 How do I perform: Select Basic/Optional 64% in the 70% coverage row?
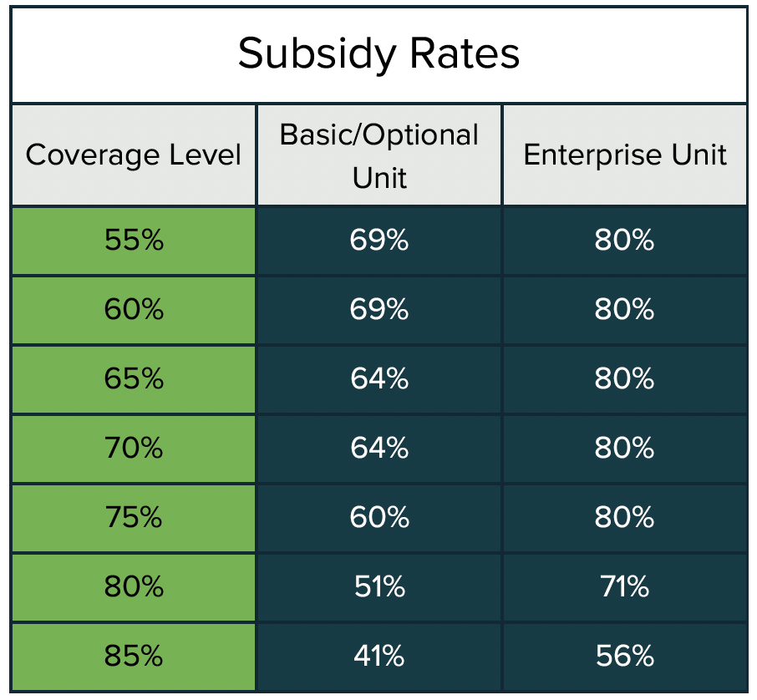(379, 449)
